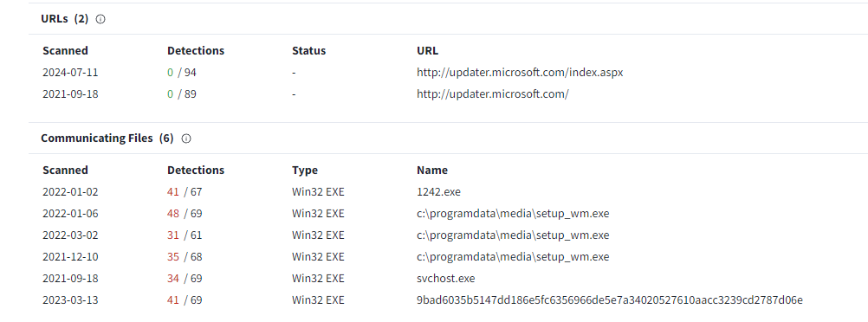This screenshot has width=868, height=322.
Task: Select the 2021-09-18 date in URLs table
Action: point(70,94)
